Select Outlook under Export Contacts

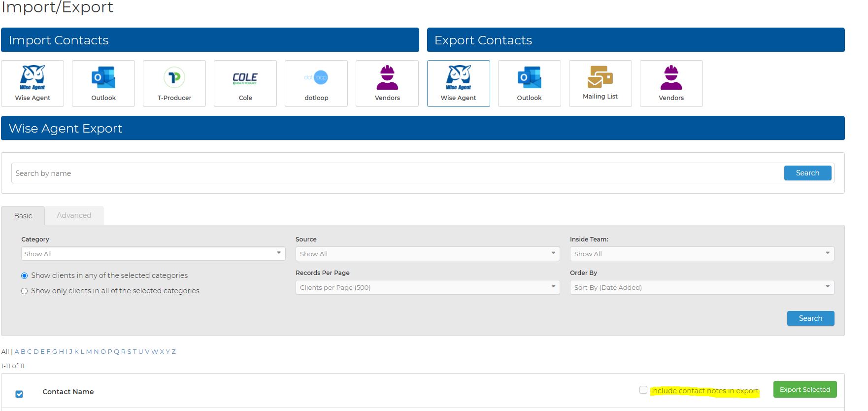530,83
